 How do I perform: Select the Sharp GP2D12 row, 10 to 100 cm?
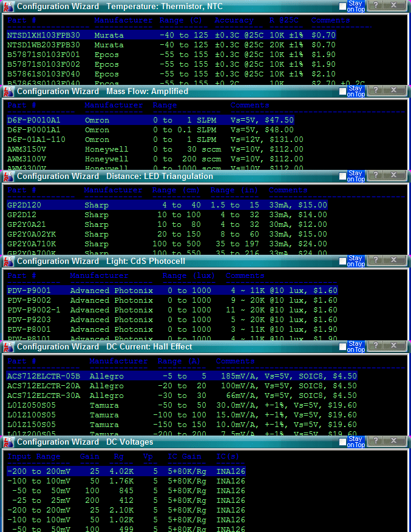167,215
